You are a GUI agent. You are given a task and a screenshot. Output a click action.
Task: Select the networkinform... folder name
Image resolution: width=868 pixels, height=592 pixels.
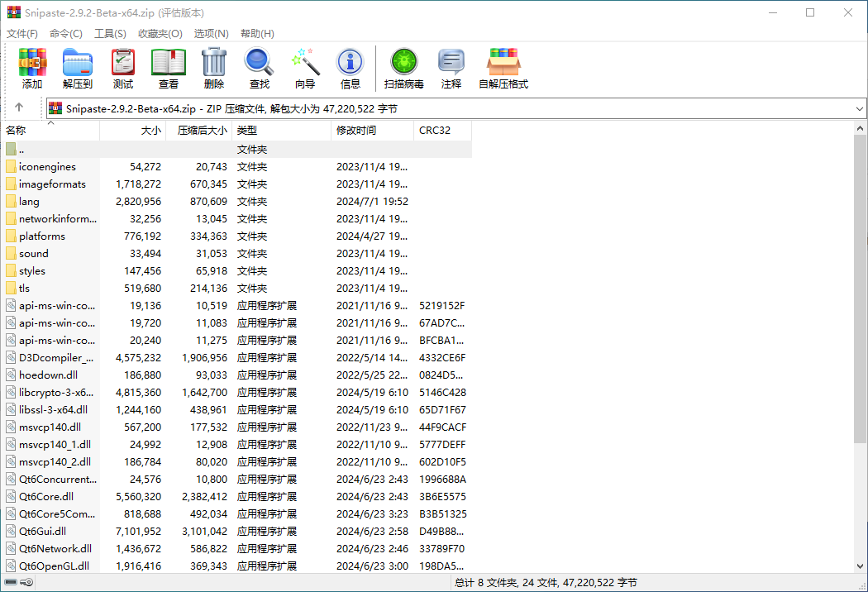(x=58, y=219)
